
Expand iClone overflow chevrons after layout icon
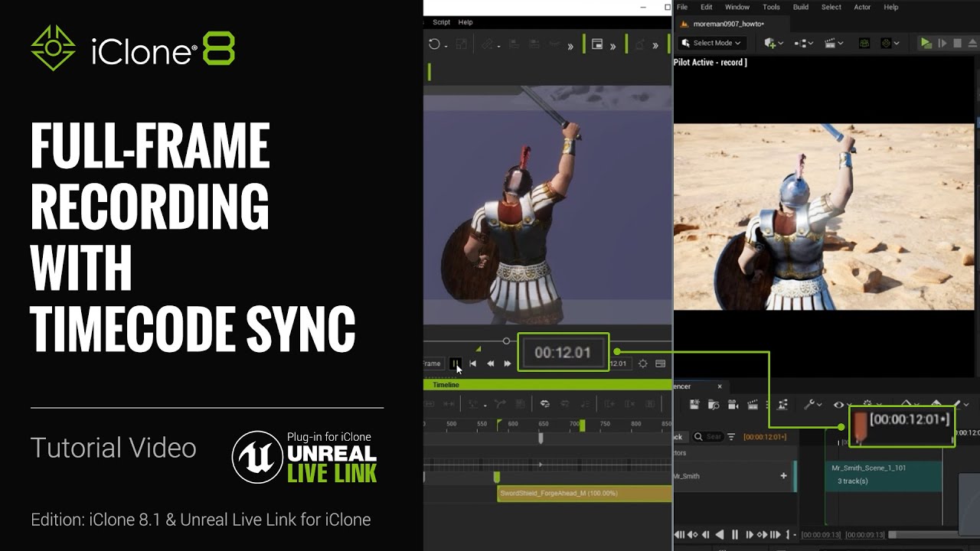point(612,47)
